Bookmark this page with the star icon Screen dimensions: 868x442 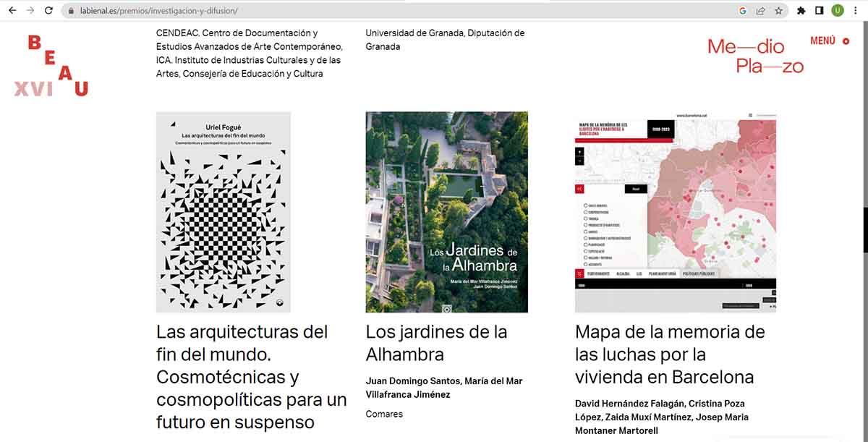click(x=779, y=11)
